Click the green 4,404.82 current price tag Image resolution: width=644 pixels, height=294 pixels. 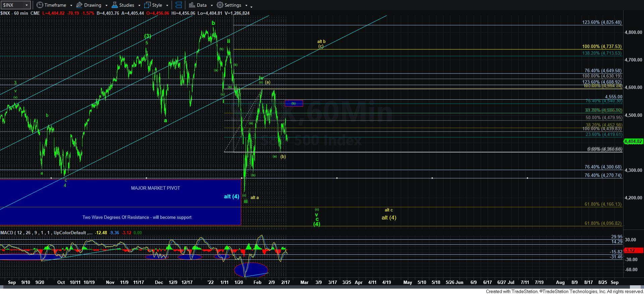[x=633, y=142]
